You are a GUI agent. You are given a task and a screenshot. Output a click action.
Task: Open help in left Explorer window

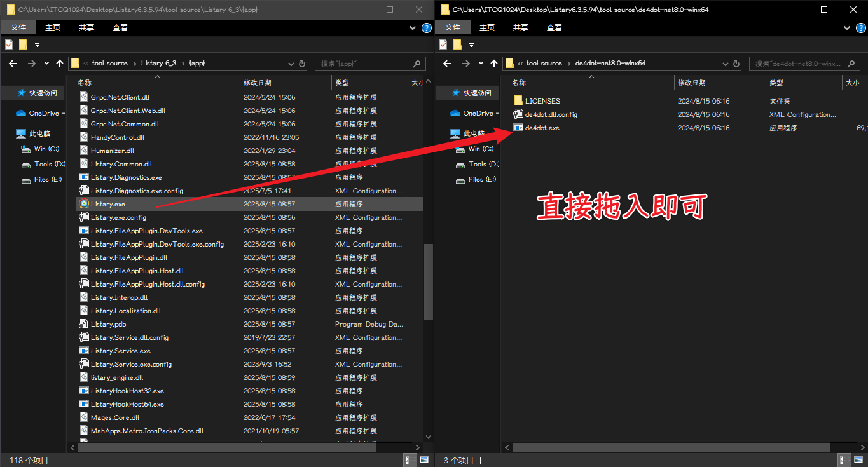(426, 28)
